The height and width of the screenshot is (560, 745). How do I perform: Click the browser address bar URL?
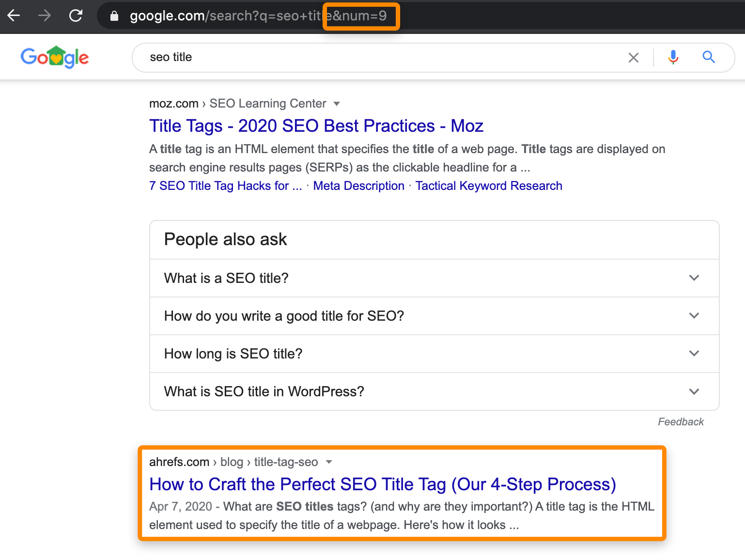click(258, 16)
